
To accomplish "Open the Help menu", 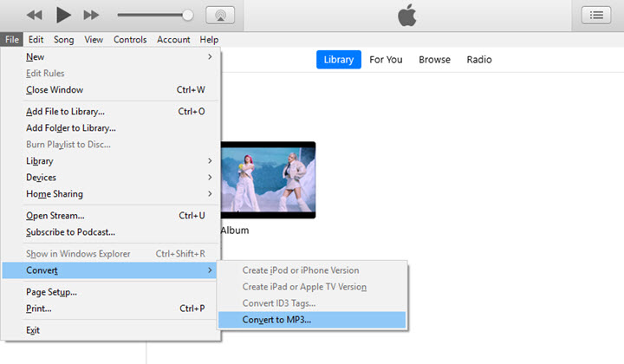I will click(209, 39).
